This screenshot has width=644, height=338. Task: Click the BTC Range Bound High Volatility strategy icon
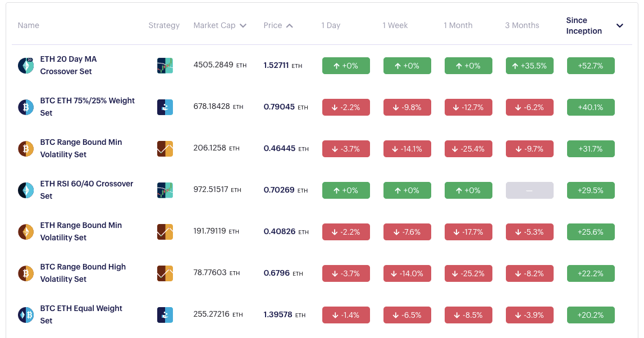point(165,273)
